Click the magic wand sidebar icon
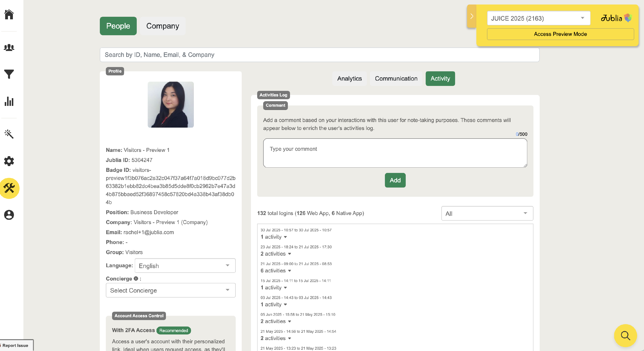Image resolution: width=644 pixels, height=351 pixels. pyautogui.click(x=9, y=134)
